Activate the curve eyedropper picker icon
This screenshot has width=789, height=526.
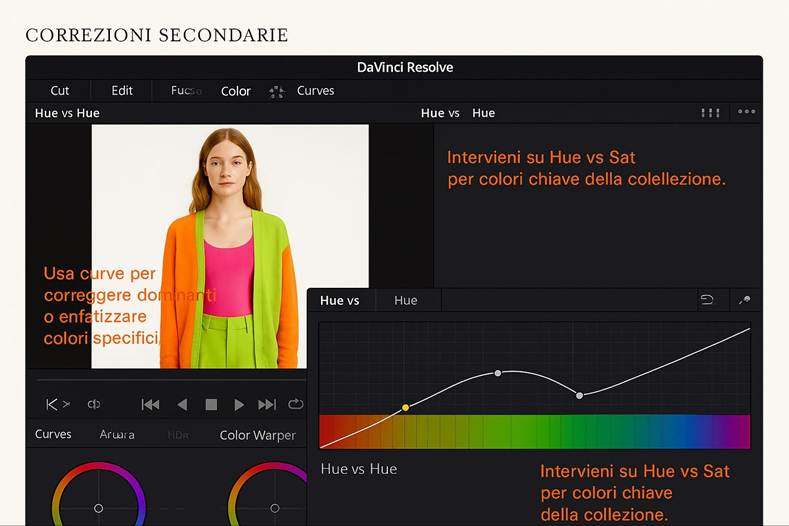pos(744,300)
